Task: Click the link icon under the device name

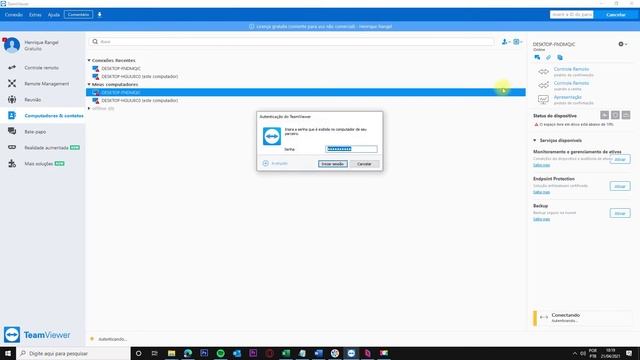Action: coord(549,57)
